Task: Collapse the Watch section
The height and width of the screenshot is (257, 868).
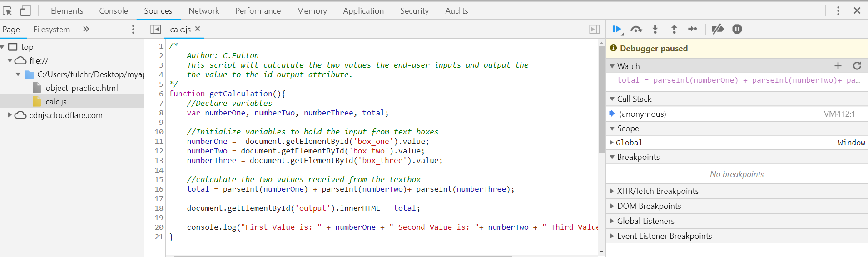Action: 612,66
